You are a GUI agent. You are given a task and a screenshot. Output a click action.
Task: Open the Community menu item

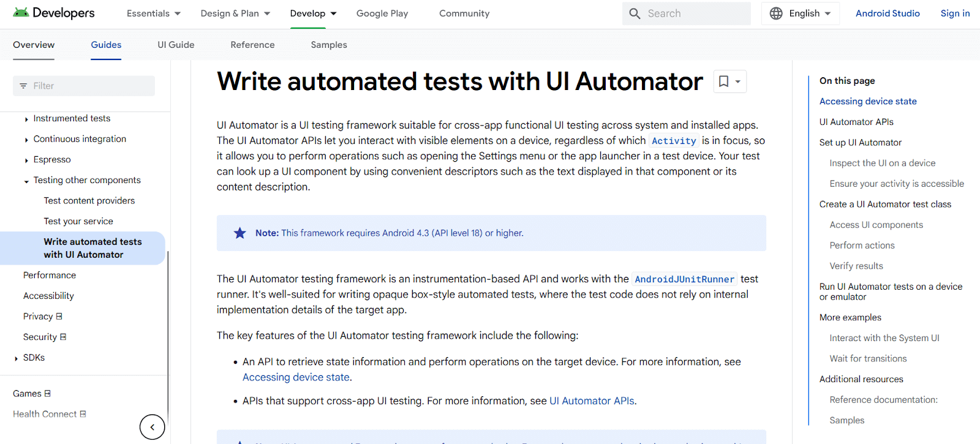(464, 13)
